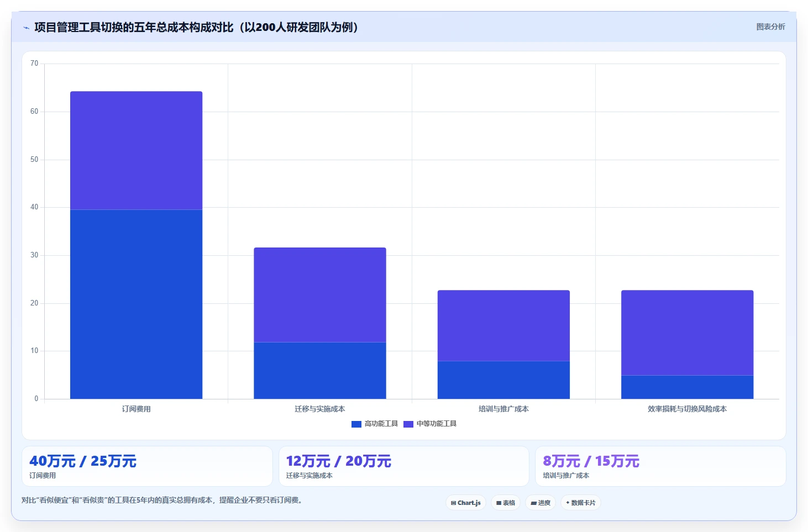Viewport: 808px width, 532px height.
Task: Select the 数据卡片 tag pill
Action: pos(581,503)
